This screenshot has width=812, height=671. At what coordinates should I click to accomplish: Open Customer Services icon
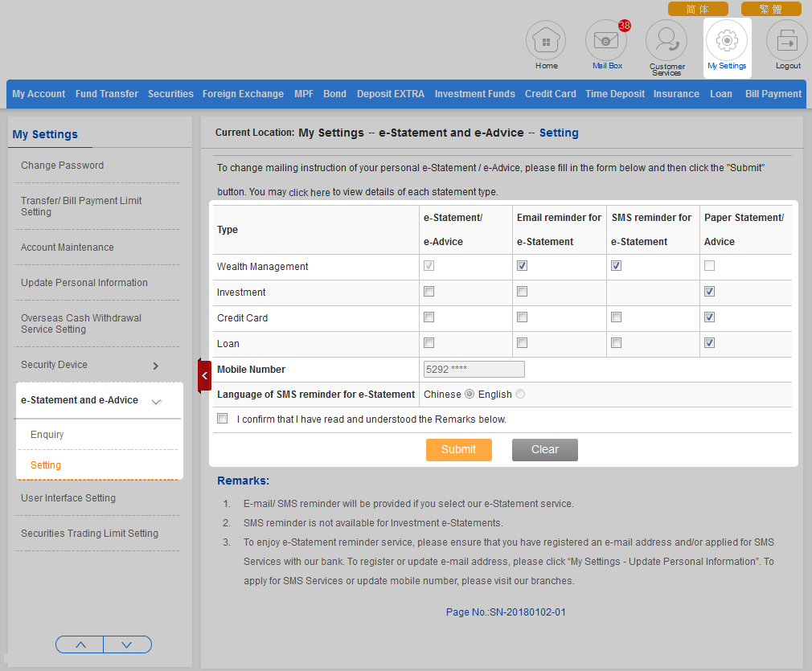666,40
